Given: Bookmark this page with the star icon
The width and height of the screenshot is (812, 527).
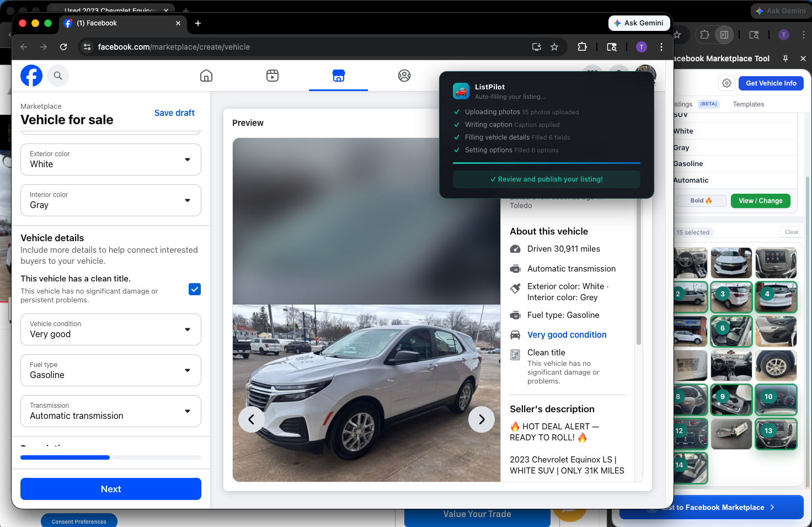Looking at the screenshot, I should click(x=554, y=47).
